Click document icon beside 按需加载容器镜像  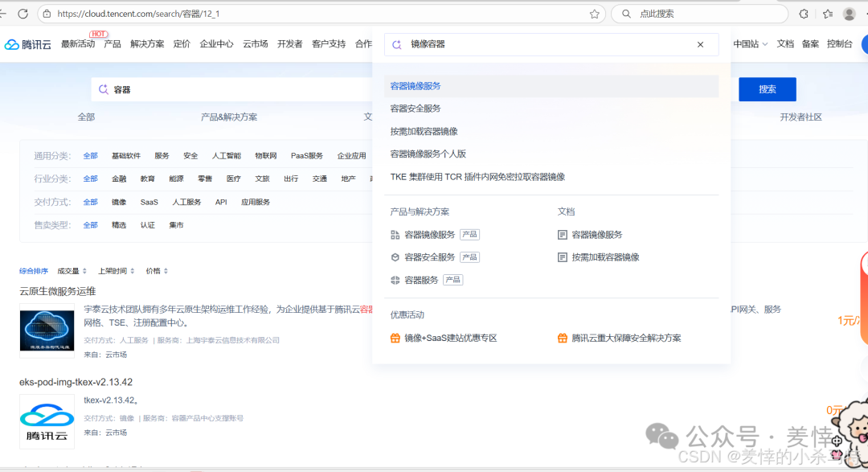[563, 257]
